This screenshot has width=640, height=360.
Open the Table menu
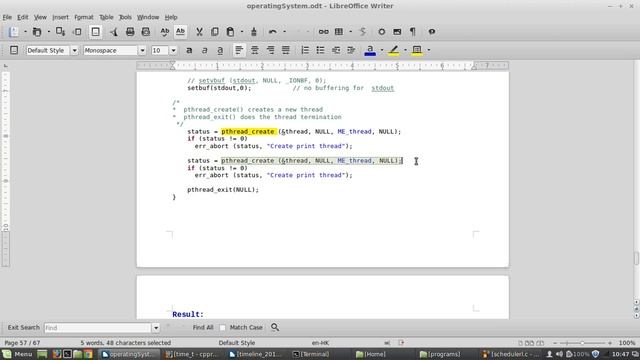pos(106,17)
